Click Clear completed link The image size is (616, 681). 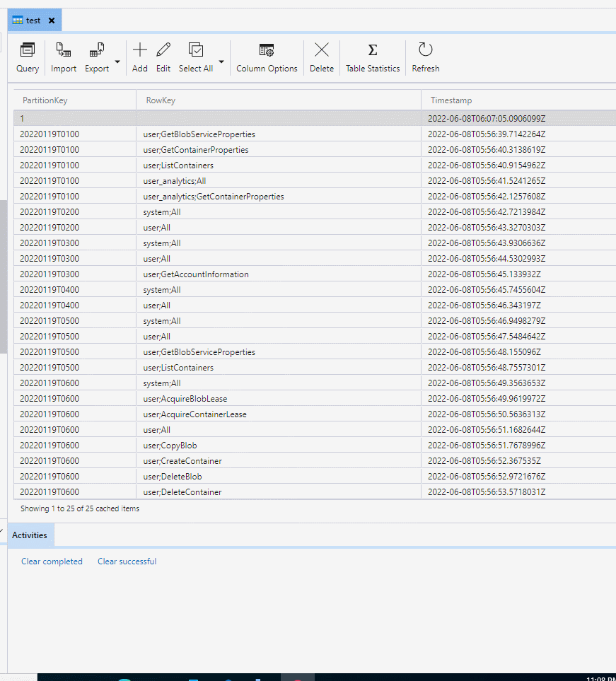point(52,561)
